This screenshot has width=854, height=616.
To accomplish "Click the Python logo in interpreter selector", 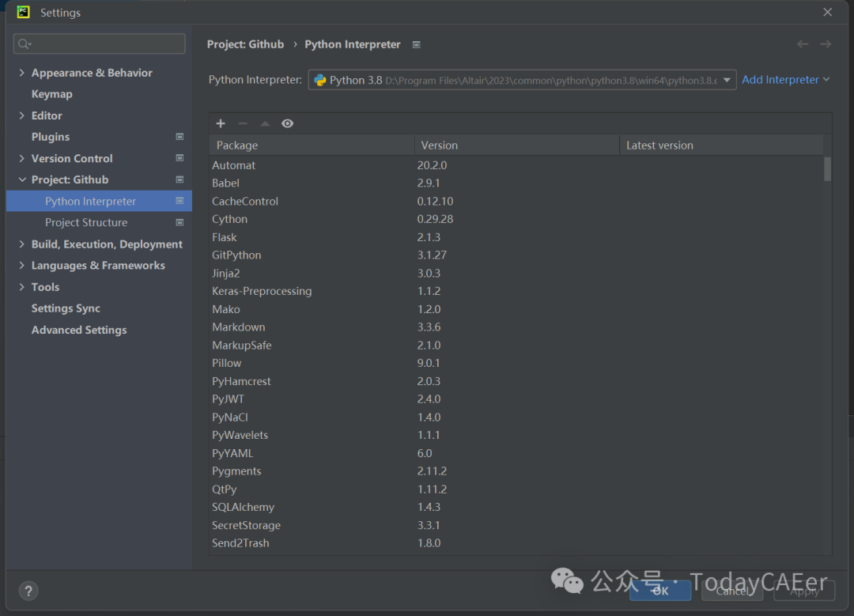I will tap(320, 80).
